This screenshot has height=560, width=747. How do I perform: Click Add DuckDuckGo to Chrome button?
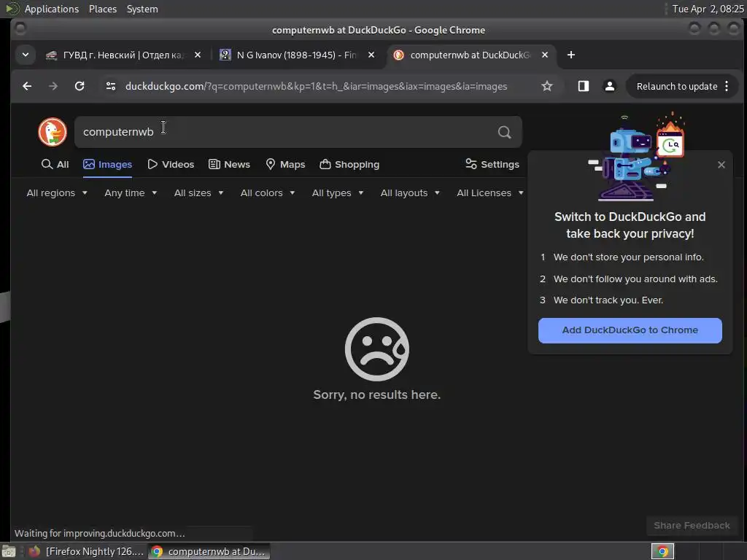pos(630,330)
